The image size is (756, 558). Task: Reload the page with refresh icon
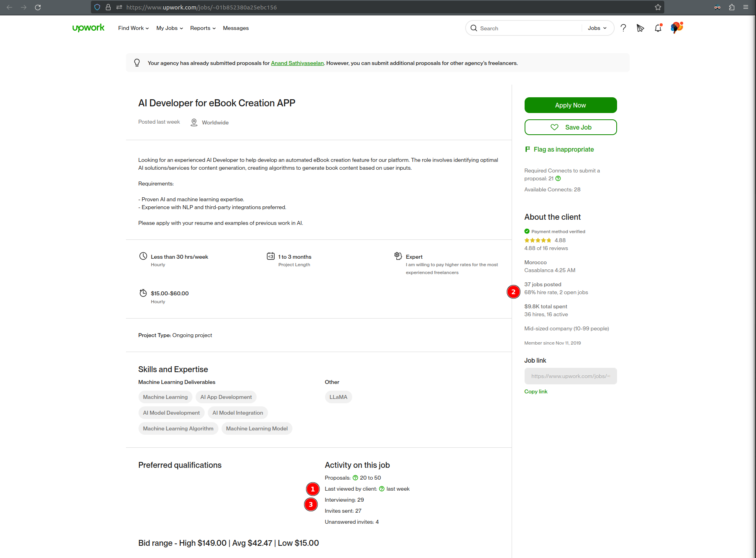pos(38,7)
